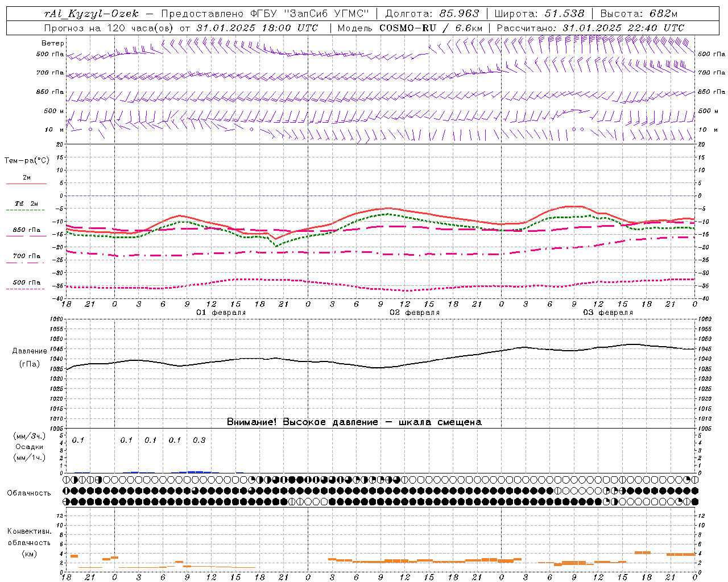The image size is (728, 582).
Task: Click the Прогноз на 120 часа(ов) text
Action: 109,28
